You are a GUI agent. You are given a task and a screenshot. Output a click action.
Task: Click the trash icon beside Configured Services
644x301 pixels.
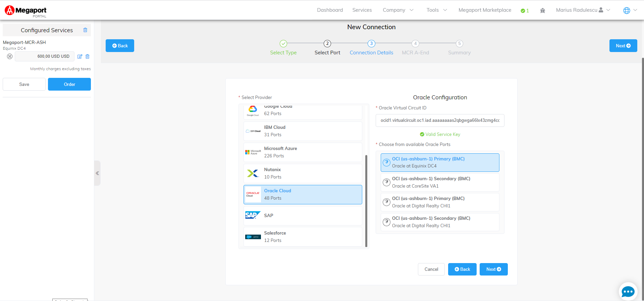coord(85,30)
